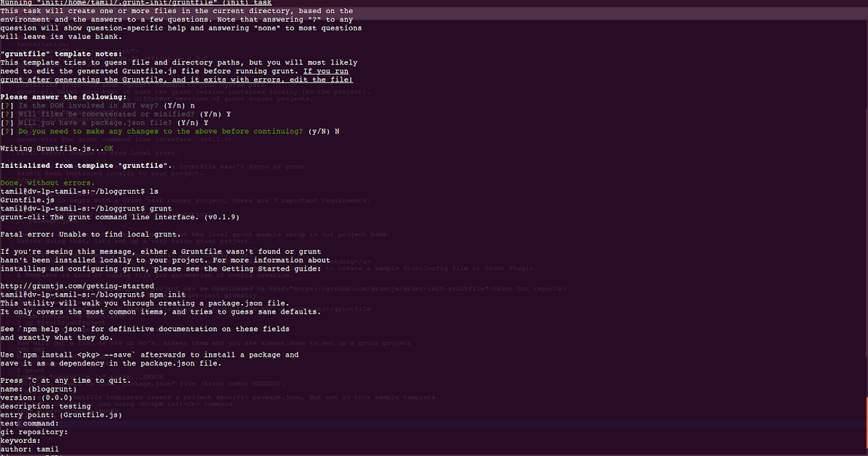Image resolution: width=868 pixels, height=456 pixels.
Task: Click 'Initialized from template "gruntfile".' line
Action: [x=86, y=166]
